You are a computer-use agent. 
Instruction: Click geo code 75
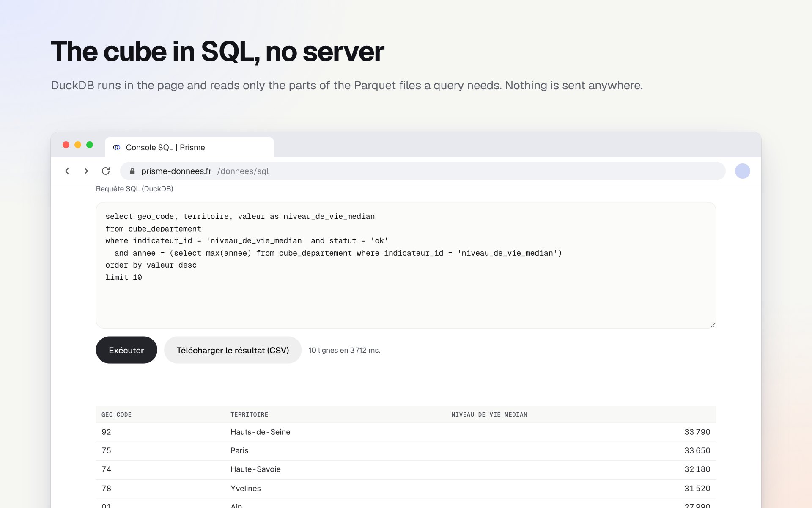pyautogui.click(x=106, y=450)
